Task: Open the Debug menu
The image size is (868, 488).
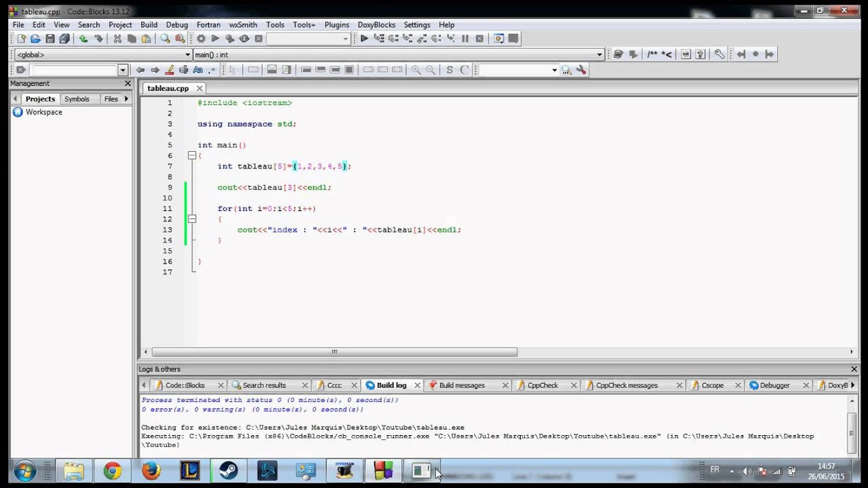Action: point(177,24)
